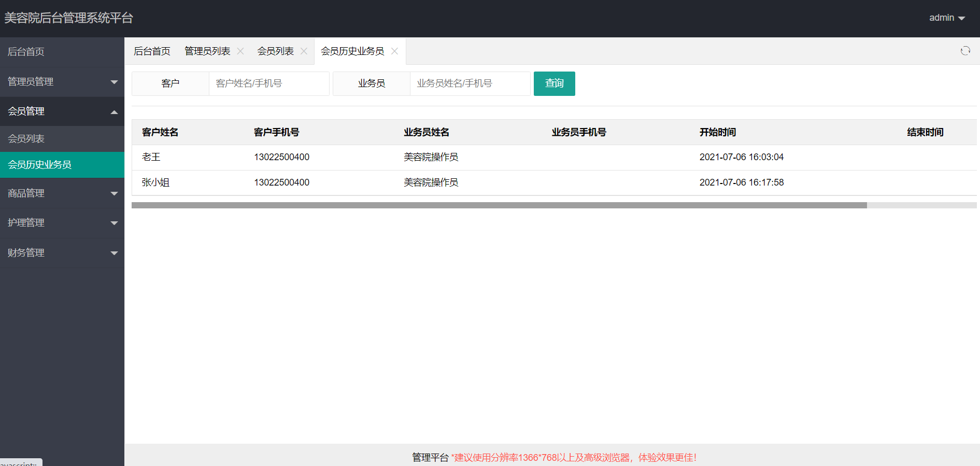Close the 管理员列表 tab
The image size is (980, 466).
tap(240, 51)
